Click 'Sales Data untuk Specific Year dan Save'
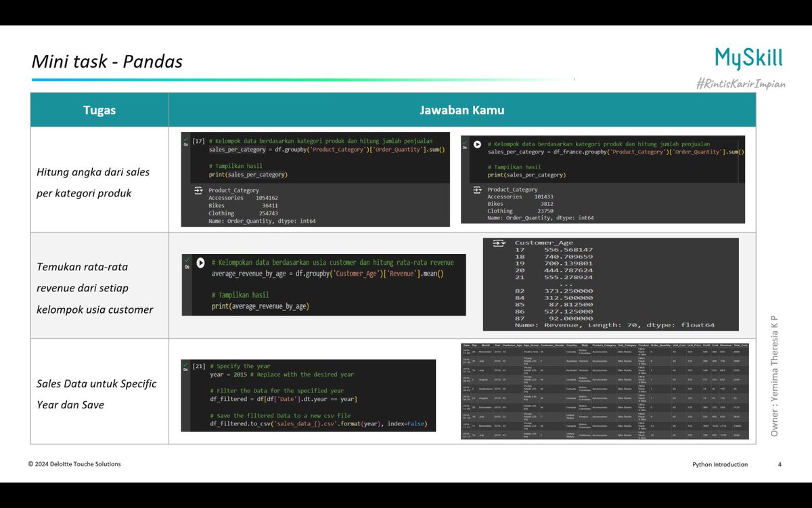 pos(96,394)
